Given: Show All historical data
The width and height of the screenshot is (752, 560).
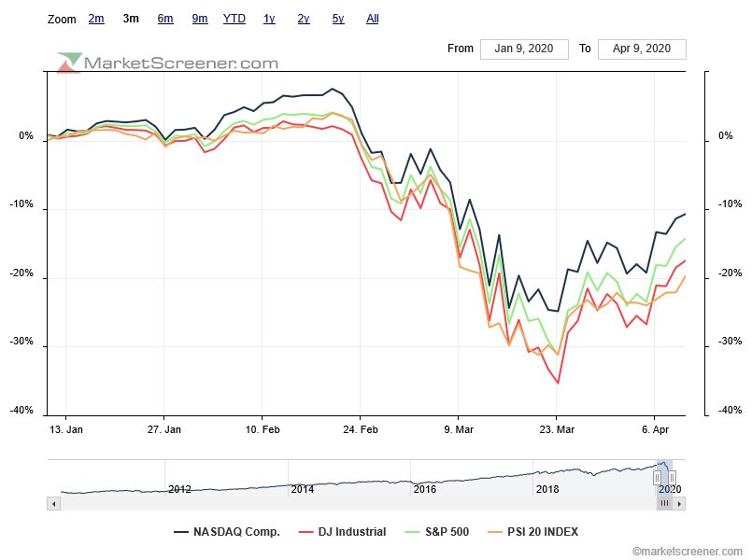Looking at the screenshot, I should tap(373, 19).
